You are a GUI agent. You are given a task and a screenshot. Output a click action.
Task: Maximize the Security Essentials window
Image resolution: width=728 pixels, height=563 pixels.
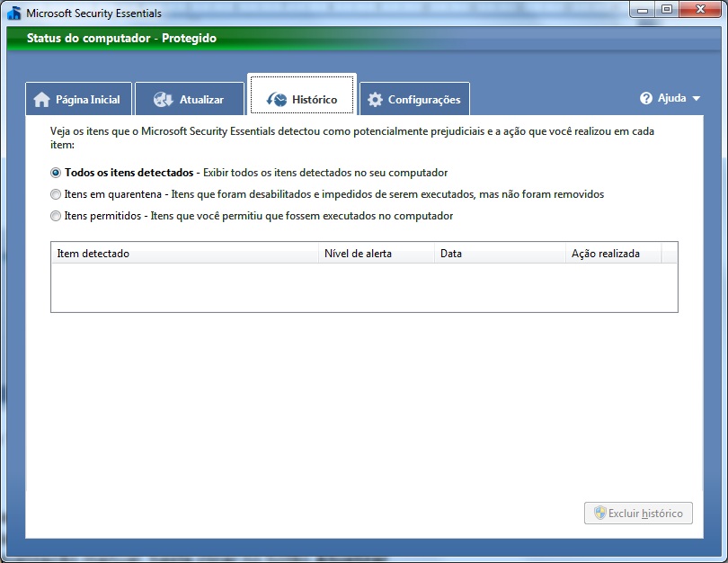coord(667,9)
